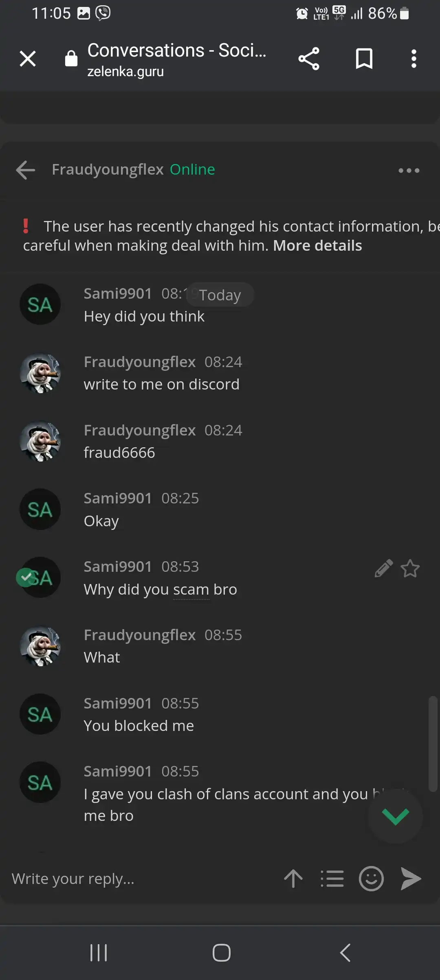Screen dimensions: 440x980
Task: Bookmark the zelenka.guru page
Action: (x=364, y=59)
